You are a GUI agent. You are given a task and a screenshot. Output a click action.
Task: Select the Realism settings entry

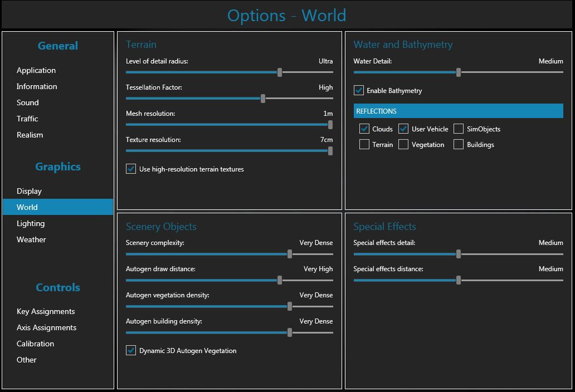coord(30,135)
